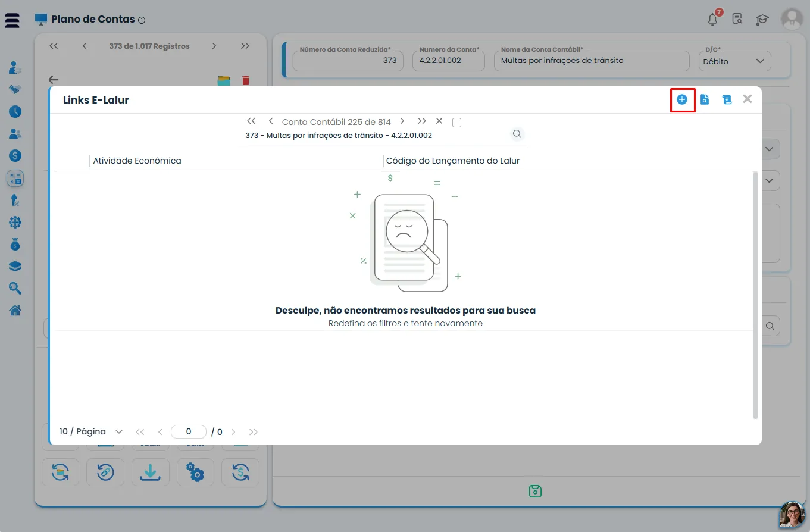The image size is (810, 532).
Task: Open the clock module in the sidebar
Action: click(x=15, y=111)
